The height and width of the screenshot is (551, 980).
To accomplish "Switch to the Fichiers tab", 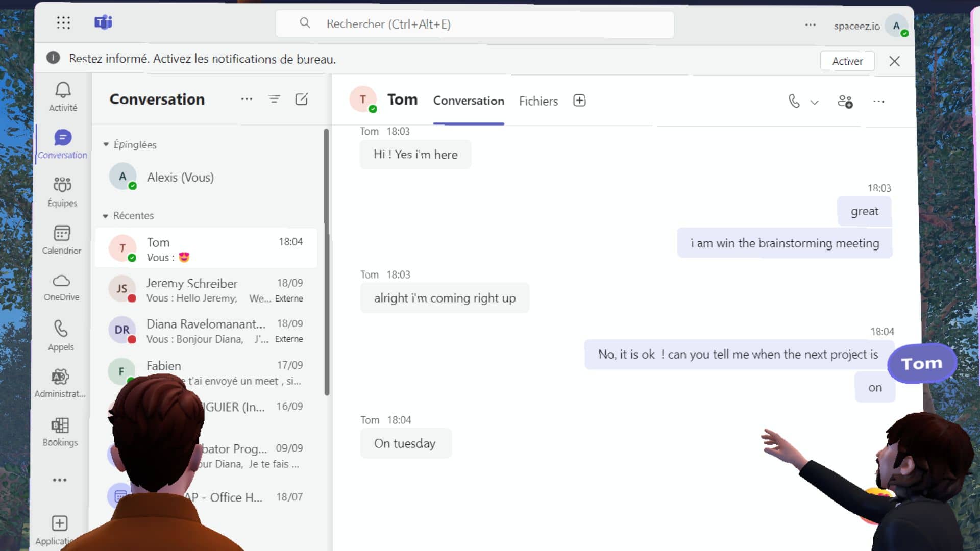I will click(x=538, y=101).
